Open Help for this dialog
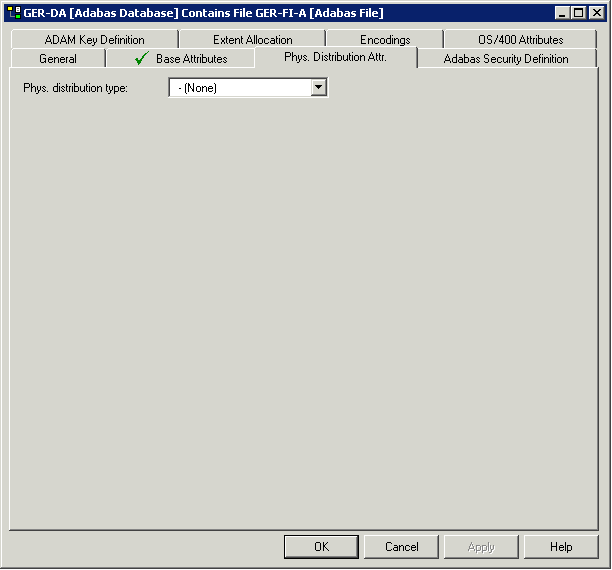Image resolution: width=612 pixels, height=570 pixels. point(561,547)
